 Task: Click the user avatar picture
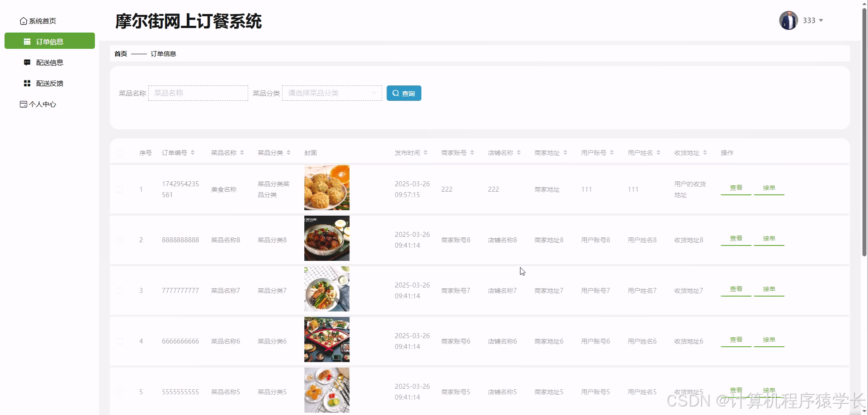(x=788, y=20)
